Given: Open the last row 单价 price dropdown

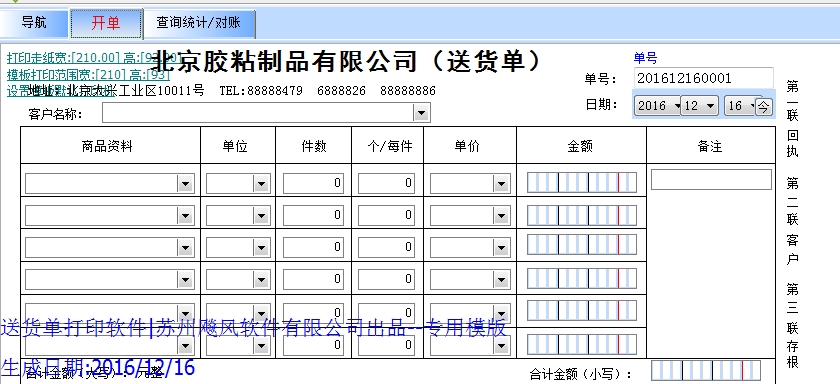Looking at the screenshot, I should (501, 345).
